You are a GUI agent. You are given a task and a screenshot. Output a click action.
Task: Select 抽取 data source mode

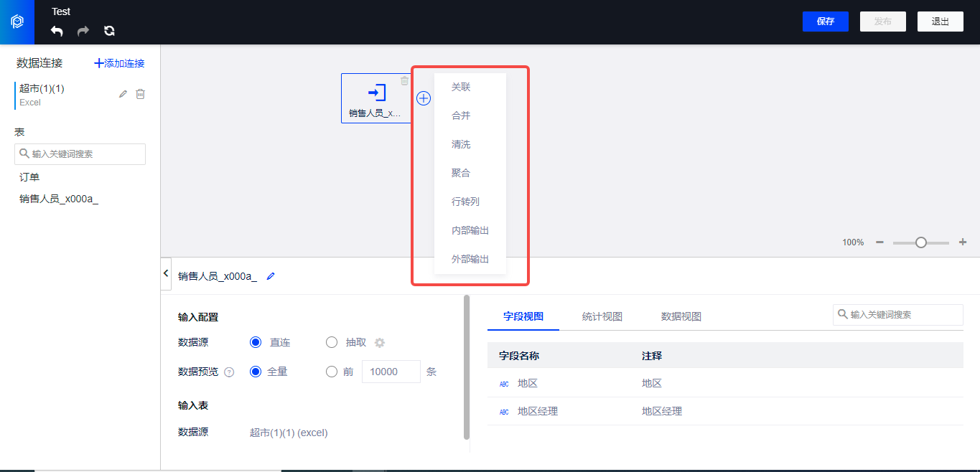pos(332,342)
